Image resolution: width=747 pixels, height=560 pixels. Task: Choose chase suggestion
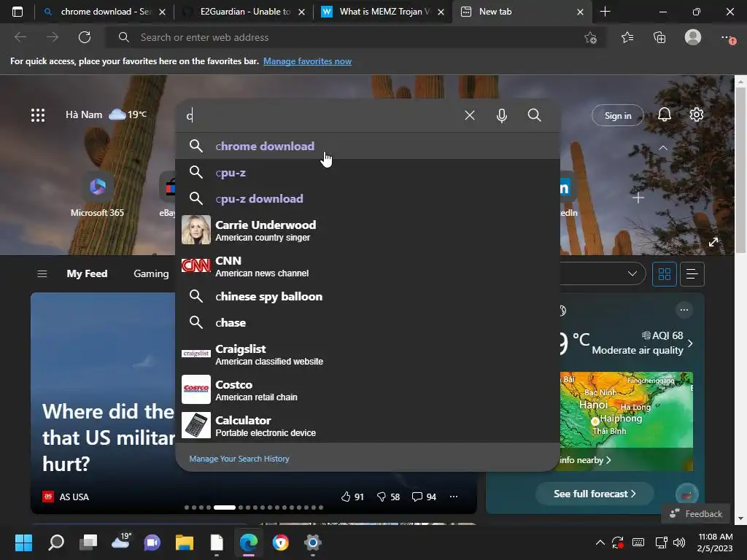pyautogui.click(x=368, y=322)
